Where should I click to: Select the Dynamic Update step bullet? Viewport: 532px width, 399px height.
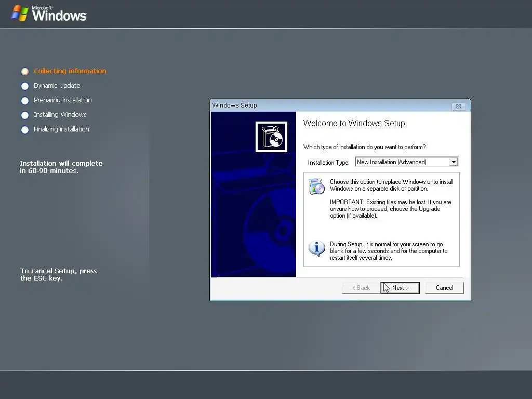[25, 86]
